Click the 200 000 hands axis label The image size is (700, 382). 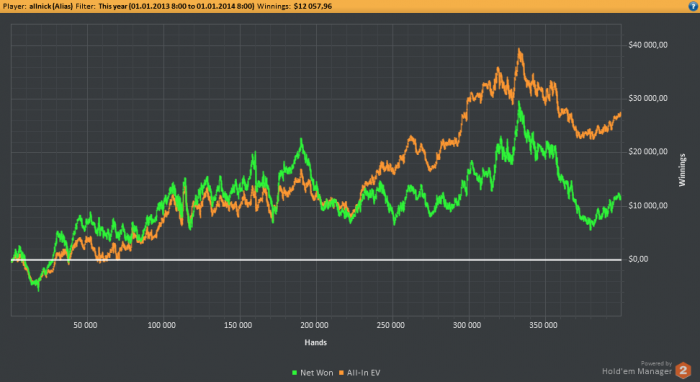coord(314,325)
